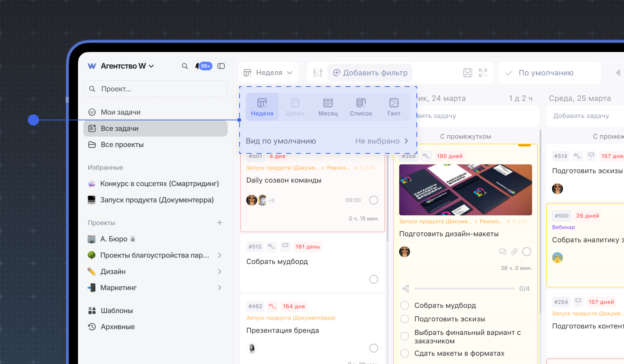This screenshot has height=364, width=624.
Task: Open comments icon on design mockups card
Action: pos(503,252)
